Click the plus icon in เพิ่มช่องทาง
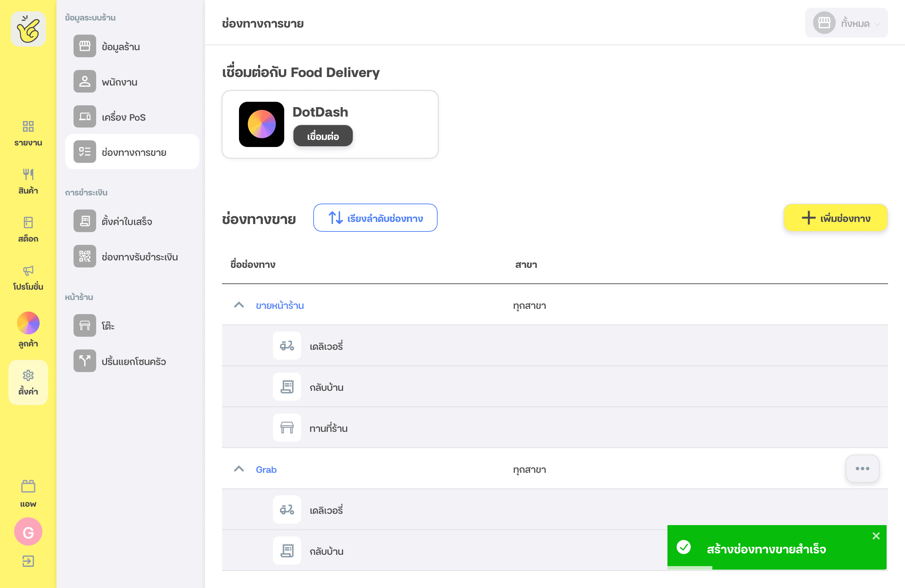905x588 pixels. point(809,218)
